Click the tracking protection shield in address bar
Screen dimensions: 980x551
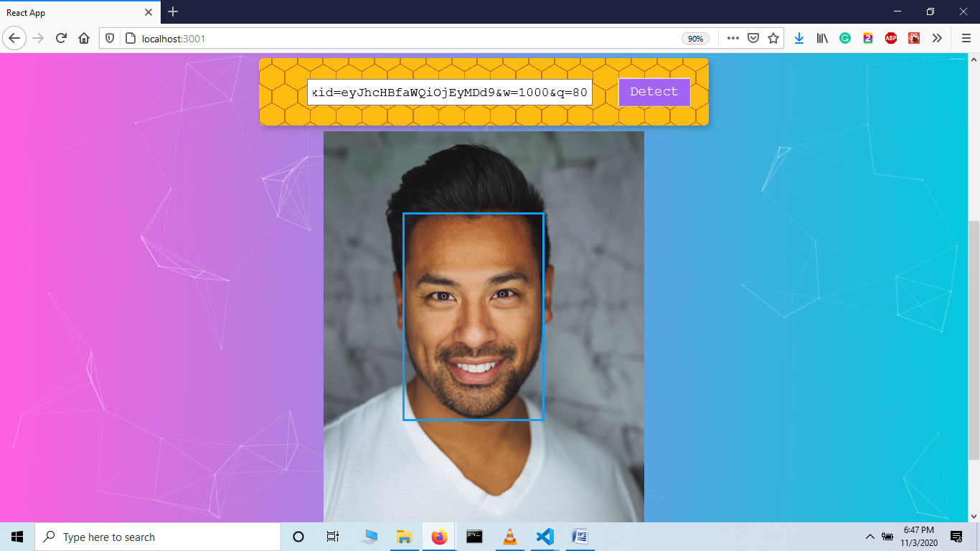point(109,38)
